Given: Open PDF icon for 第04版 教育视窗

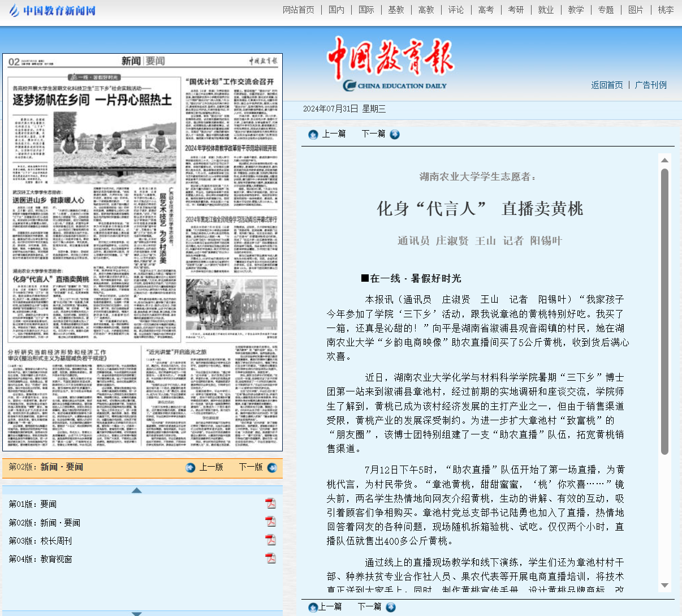Looking at the screenshot, I should tap(271, 558).
